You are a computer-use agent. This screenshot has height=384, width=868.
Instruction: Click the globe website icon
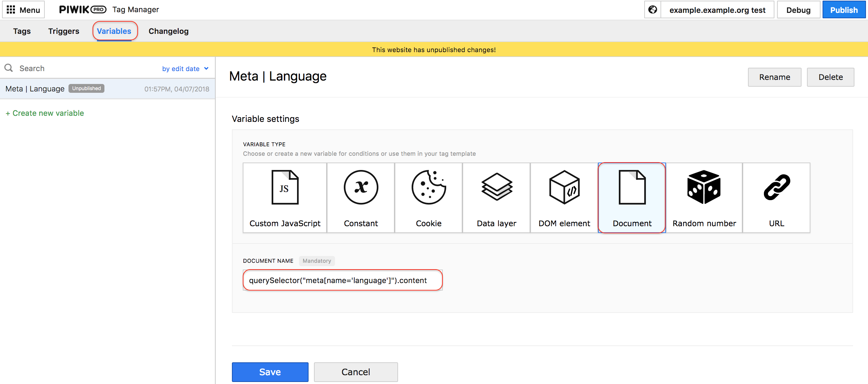click(x=653, y=10)
